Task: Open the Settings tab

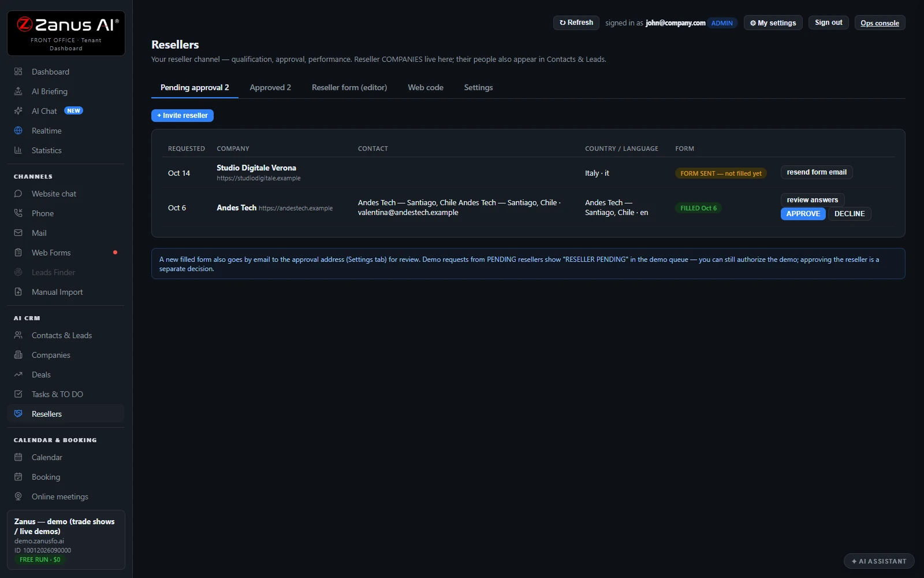Action: [478, 88]
